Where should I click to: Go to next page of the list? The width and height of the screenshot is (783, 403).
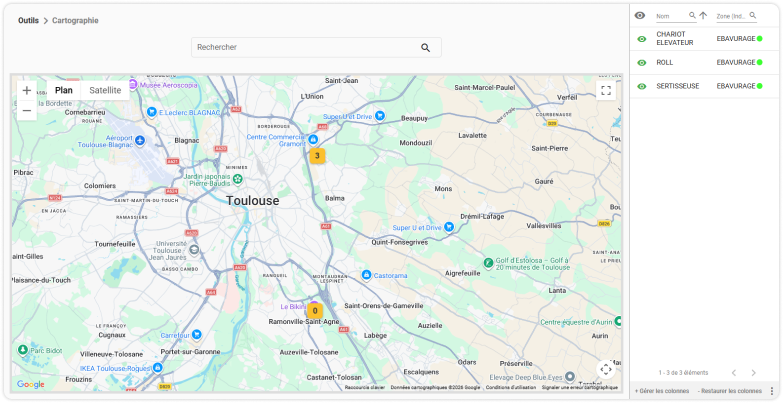[x=754, y=373]
